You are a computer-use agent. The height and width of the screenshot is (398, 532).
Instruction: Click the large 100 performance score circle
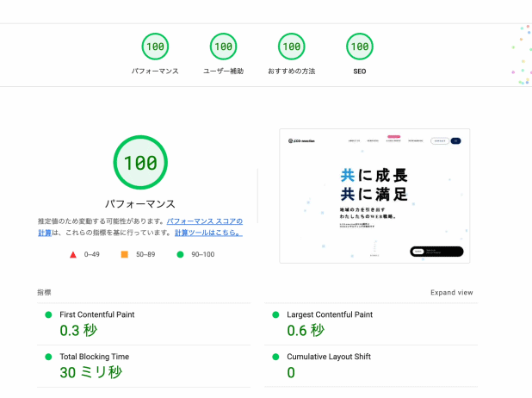pos(139,162)
